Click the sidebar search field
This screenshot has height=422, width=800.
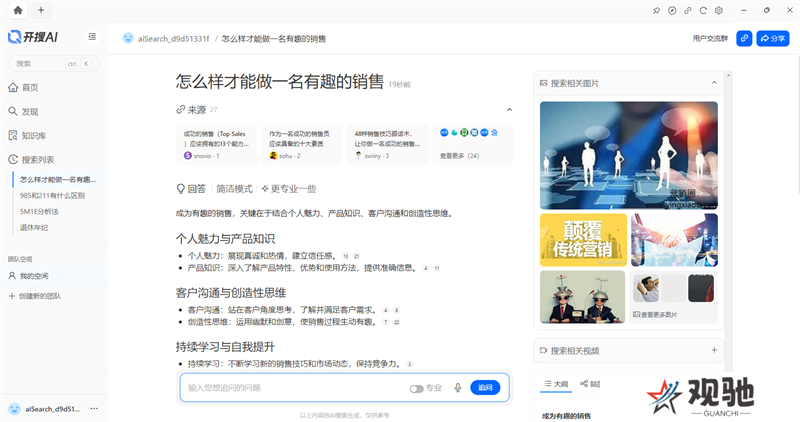(54, 64)
